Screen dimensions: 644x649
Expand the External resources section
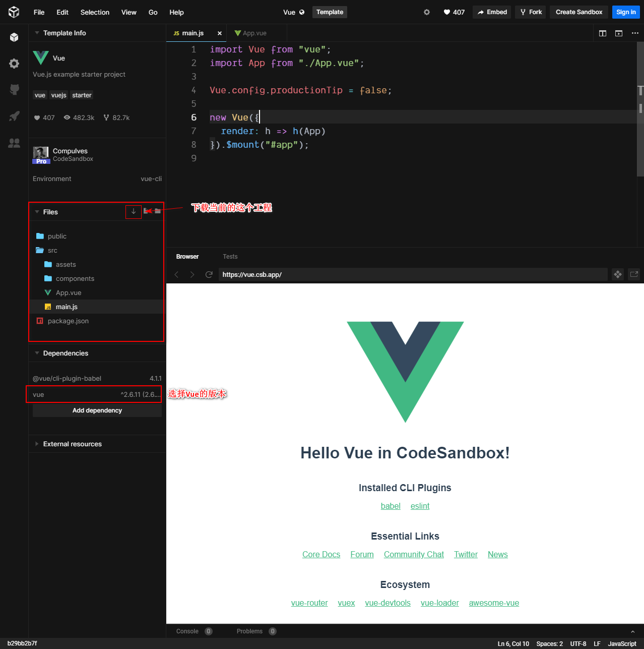coord(37,444)
